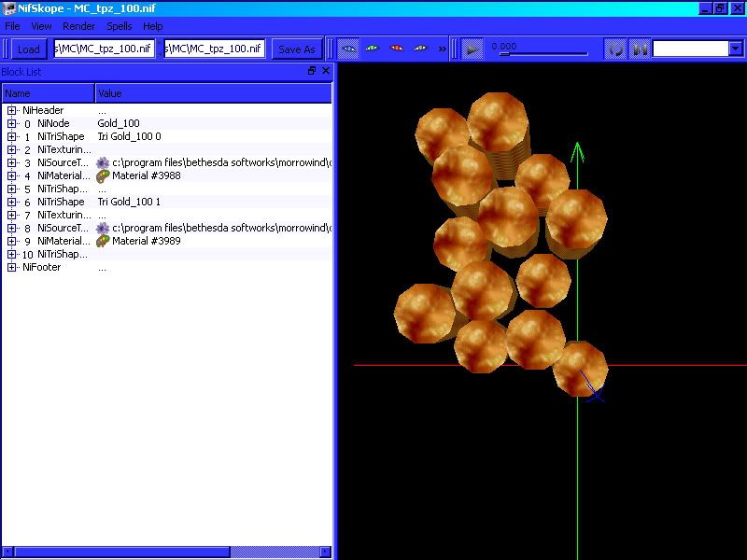Select the NiFooter block name
747x560 pixels.
(41, 267)
